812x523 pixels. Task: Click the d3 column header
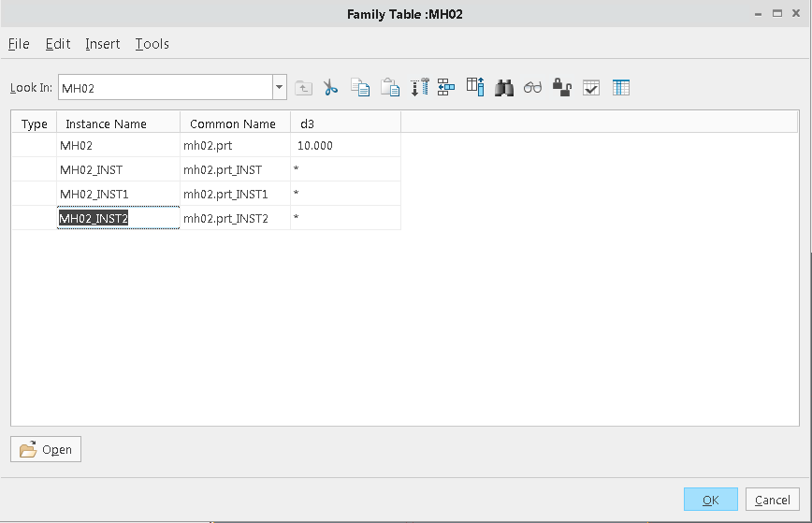(345, 123)
